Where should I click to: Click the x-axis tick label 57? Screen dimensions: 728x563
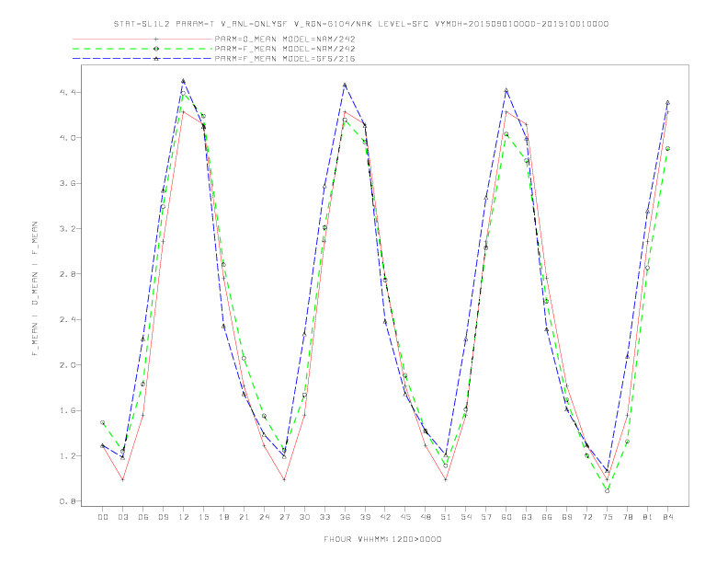point(486,517)
